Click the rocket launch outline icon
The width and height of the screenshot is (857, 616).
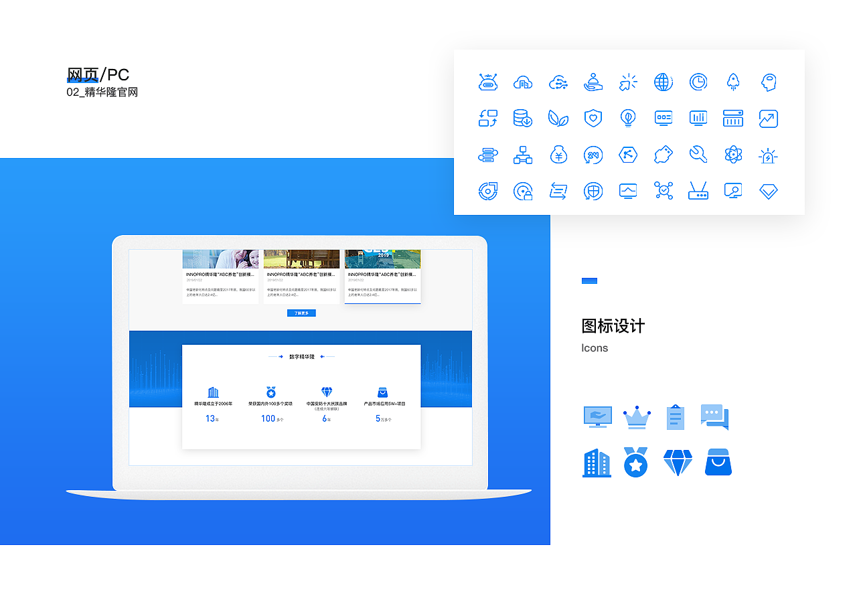click(x=732, y=82)
